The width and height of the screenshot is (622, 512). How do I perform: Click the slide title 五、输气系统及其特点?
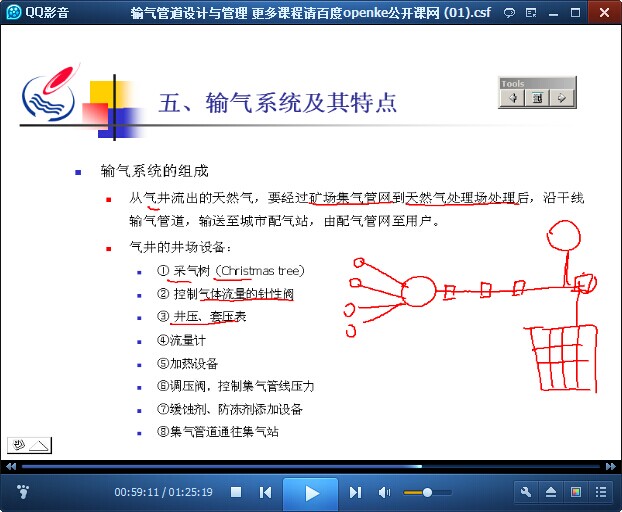coord(278,103)
